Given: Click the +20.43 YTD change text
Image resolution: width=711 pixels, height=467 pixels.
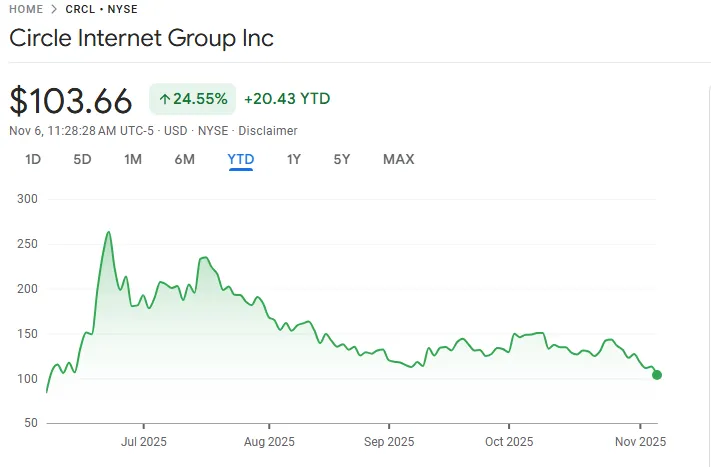Looking at the screenshot, I should (287, 99).
